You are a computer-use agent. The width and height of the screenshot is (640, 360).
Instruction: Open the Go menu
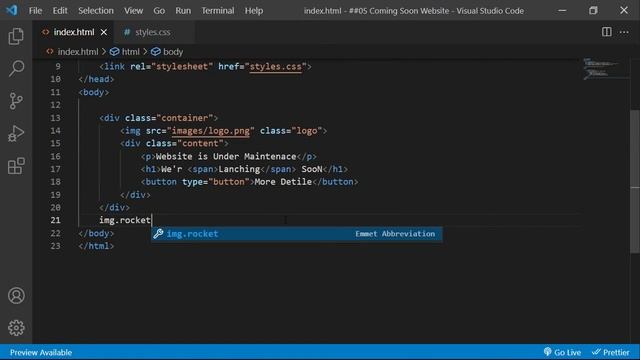[159, 11]
